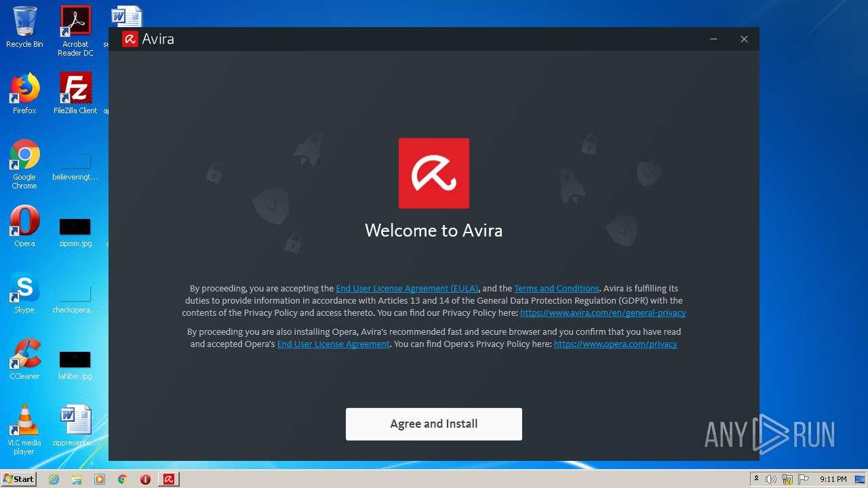Select the Recycle Bin desktop icon

pos(24,27)
